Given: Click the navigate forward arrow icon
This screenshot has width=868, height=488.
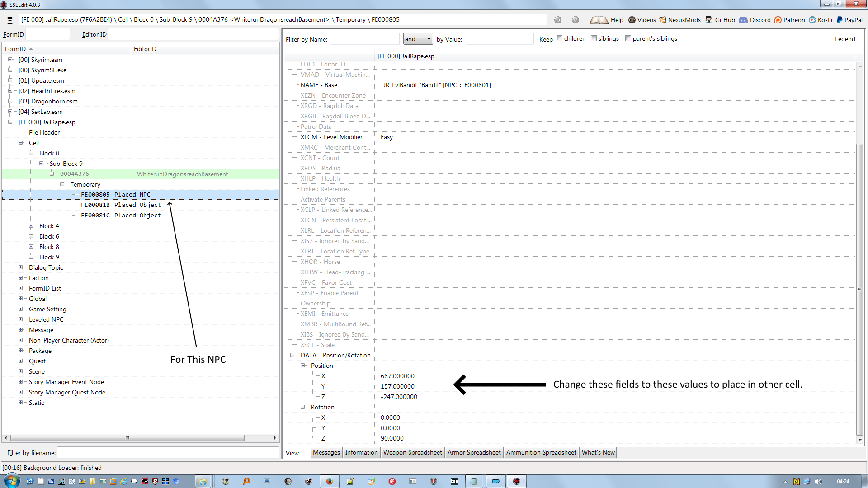Looking at the screenshot, I should [x=576, y=20].
